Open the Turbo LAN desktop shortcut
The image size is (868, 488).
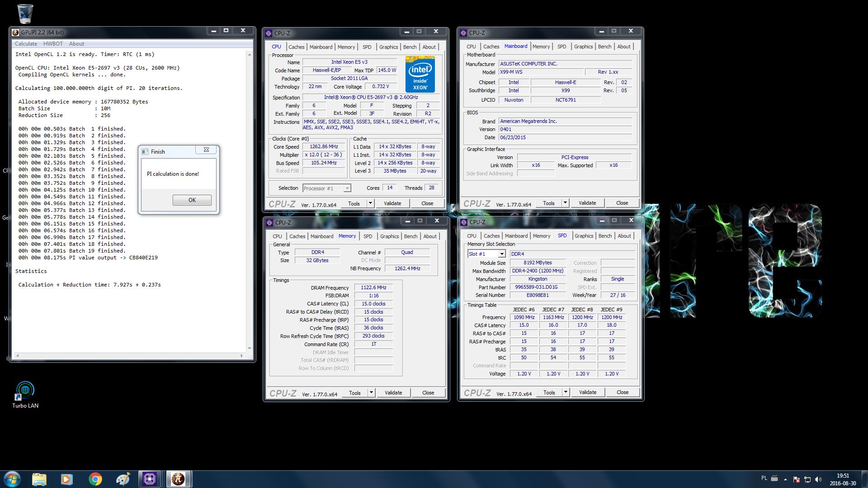(x=25, y=394)
